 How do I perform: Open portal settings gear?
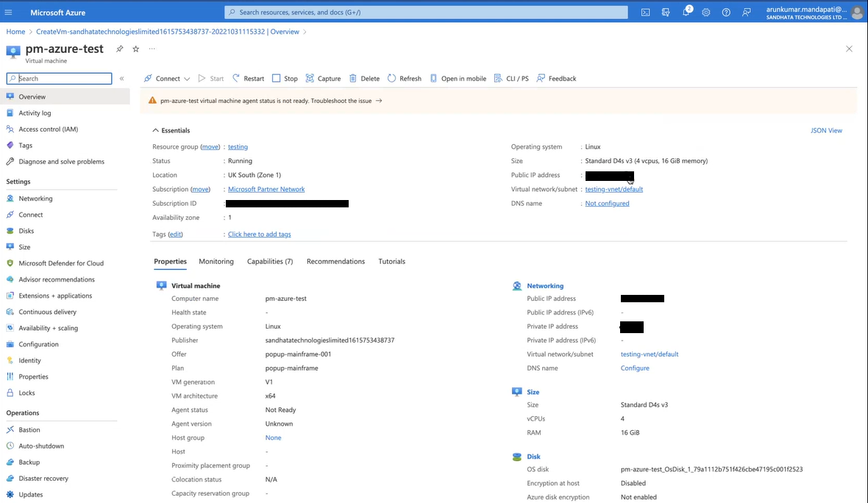[706, 13]
